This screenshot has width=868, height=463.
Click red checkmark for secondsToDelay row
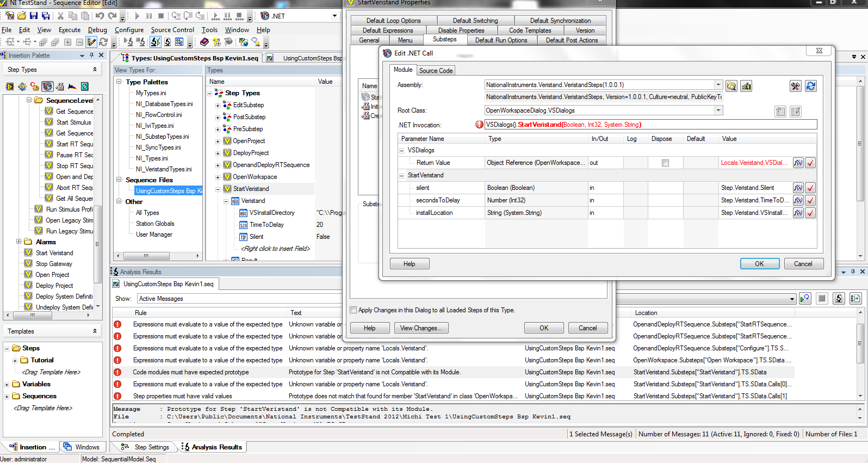coord(810,200)
